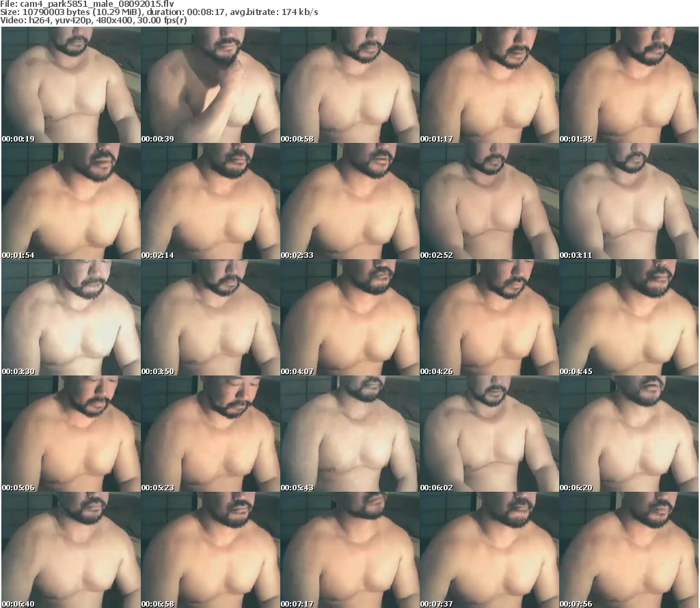Select the thumbnail timestamped 00:00:19
The image size is (700, 608).
point(71,85)
